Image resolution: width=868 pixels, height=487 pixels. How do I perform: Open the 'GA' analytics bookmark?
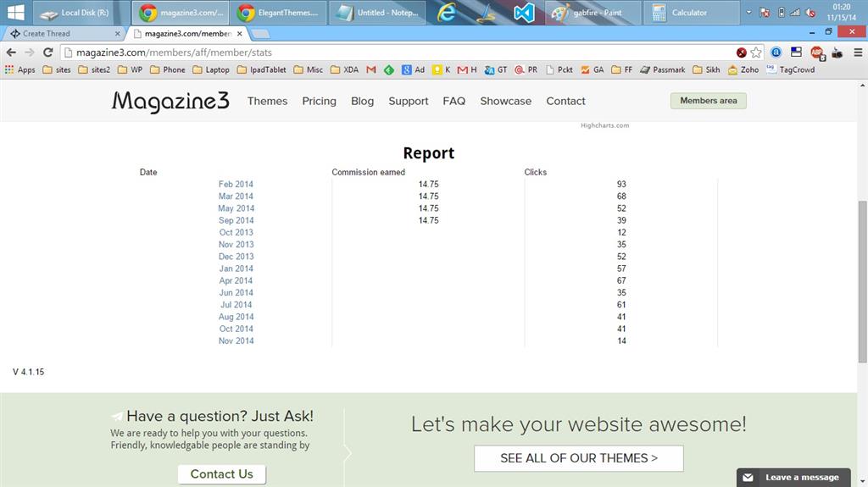point(592,69)
